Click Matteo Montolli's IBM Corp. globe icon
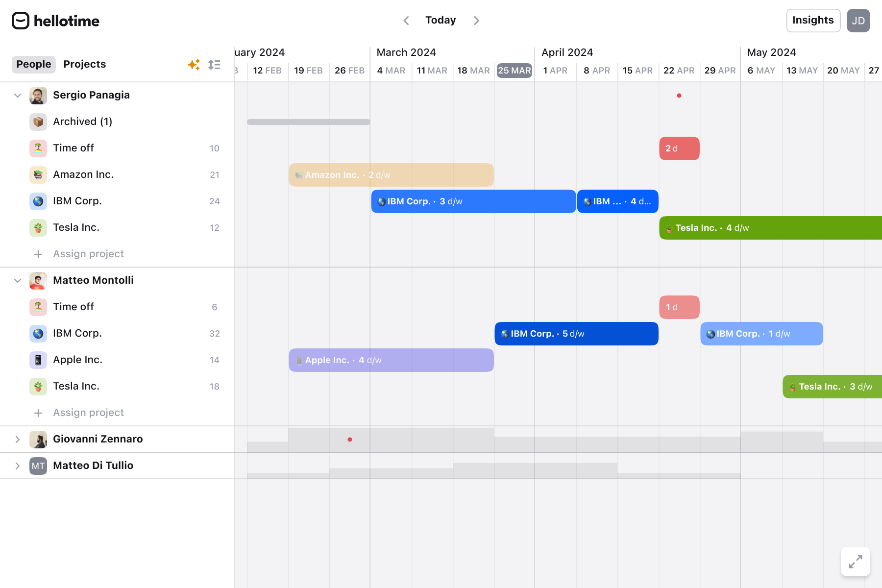 pyautogui.click(x=38, y=333)
